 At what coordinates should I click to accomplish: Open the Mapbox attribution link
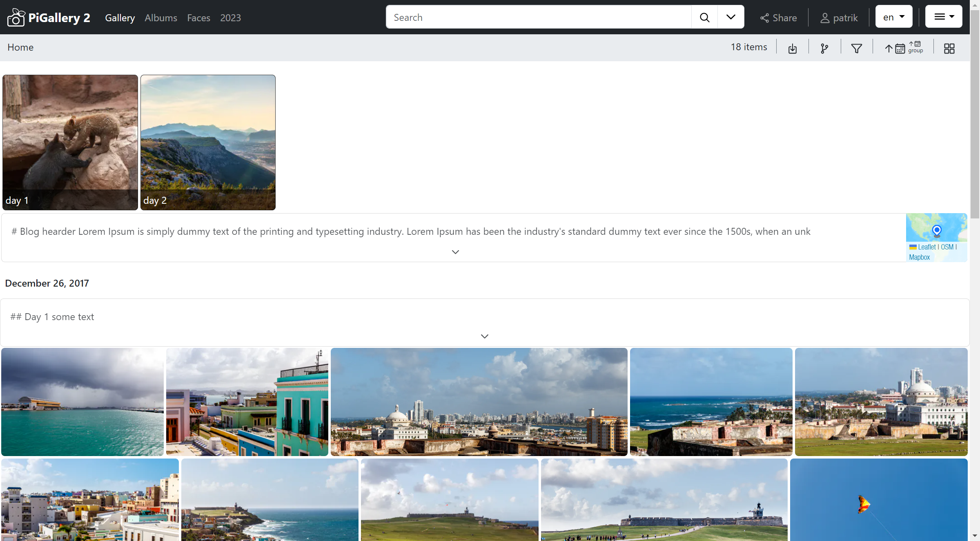click(919, 257)
